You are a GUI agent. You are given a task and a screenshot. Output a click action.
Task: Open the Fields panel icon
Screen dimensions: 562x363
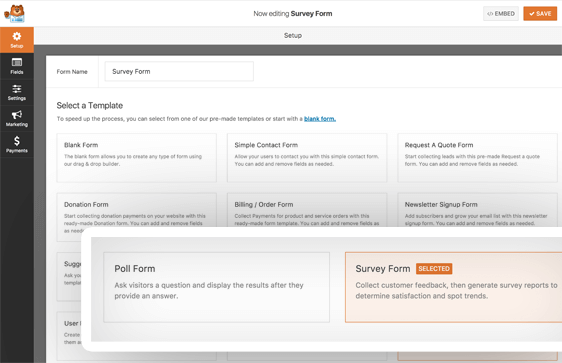[x=17, y=66]
